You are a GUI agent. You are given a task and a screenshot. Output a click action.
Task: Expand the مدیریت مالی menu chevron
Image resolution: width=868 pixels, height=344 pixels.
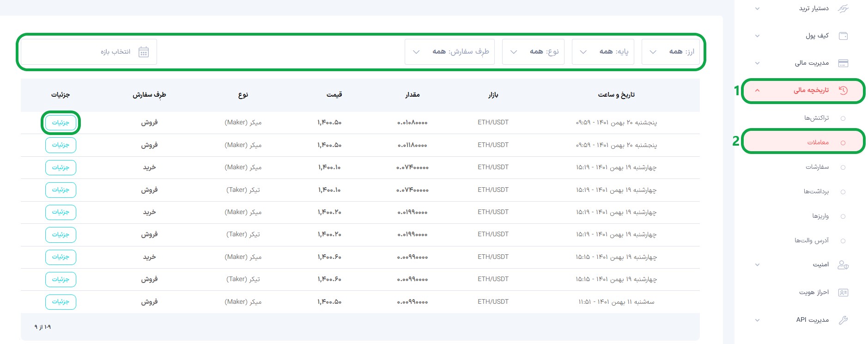757,63
